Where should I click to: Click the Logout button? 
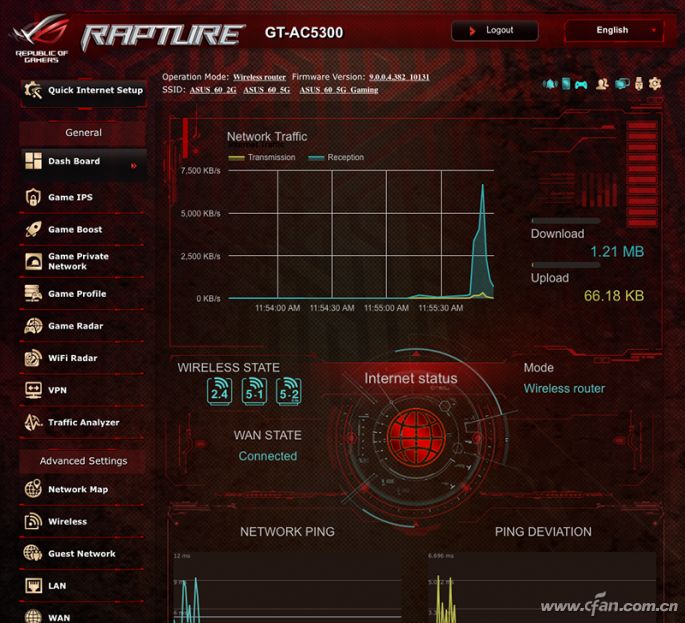click(495, 31)
